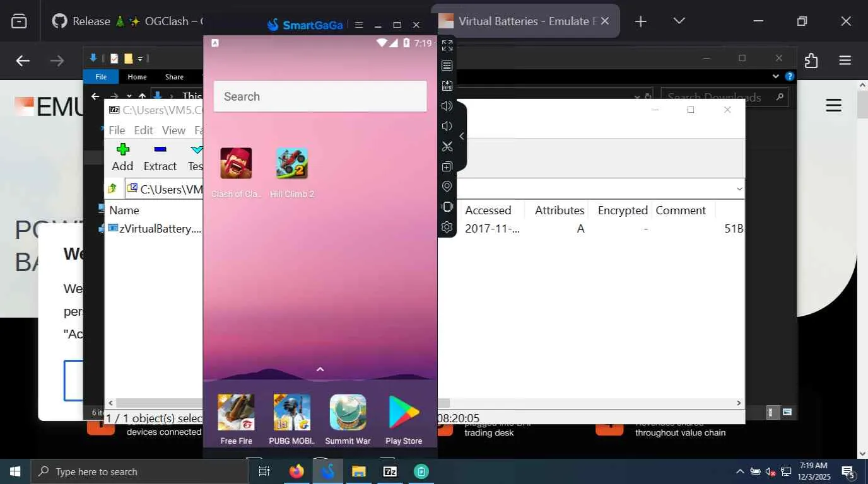
Task: Open SmartGaGa multi-instance icon
Action: (447, 166)
